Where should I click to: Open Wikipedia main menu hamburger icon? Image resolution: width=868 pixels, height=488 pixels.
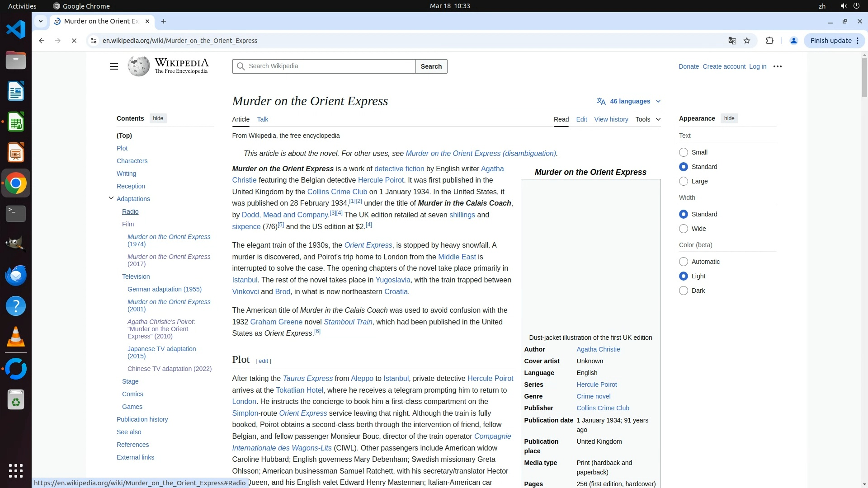tap(113, 66)
